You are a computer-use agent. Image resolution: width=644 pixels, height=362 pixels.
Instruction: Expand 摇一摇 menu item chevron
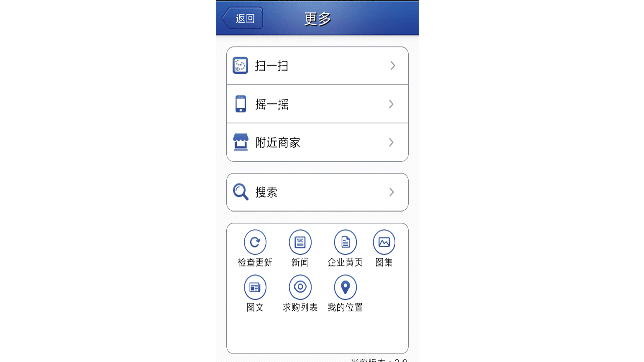[391, 104]
